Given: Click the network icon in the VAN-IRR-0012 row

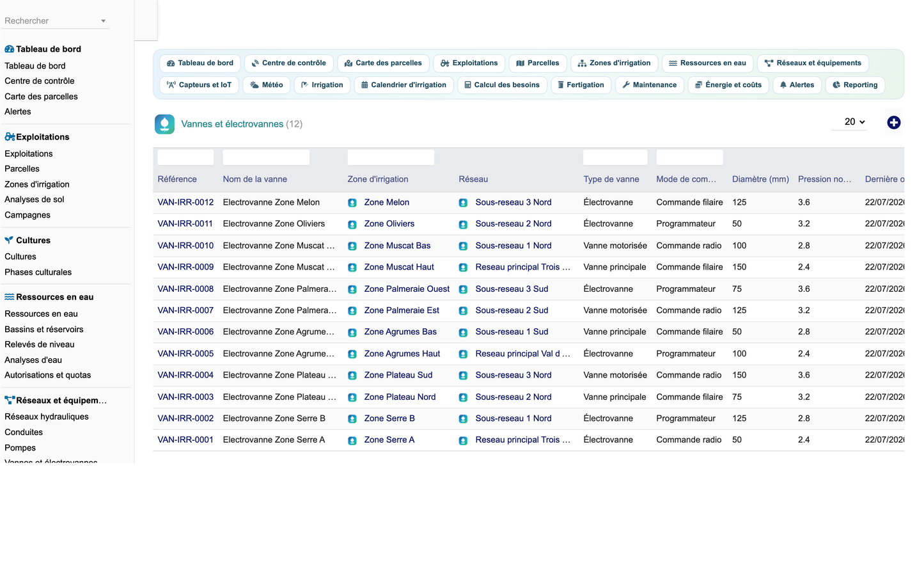Looking at the screenshot, I should [x=463, y=203].
